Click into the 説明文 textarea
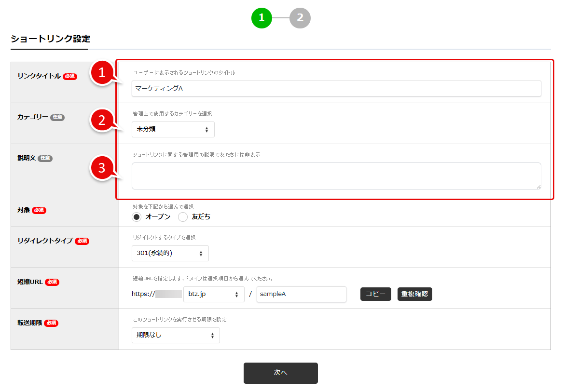Viewport: 564px width, 392px height. (336, 176)
